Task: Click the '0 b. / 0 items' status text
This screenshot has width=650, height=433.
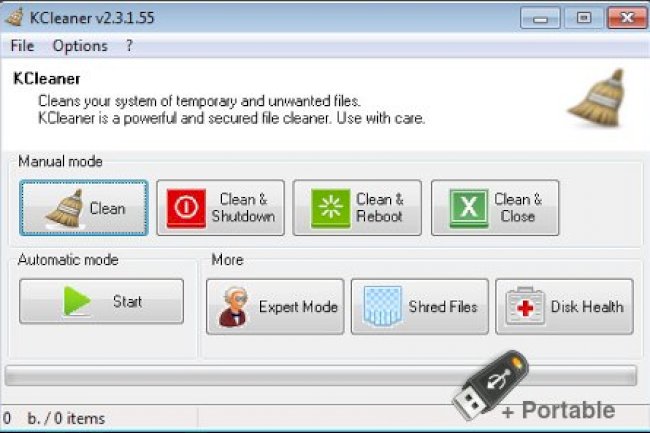Action: 53,418
